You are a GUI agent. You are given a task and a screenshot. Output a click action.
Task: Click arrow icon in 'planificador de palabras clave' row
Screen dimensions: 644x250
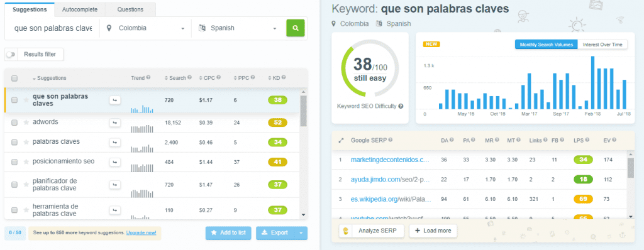click(114, 185)
